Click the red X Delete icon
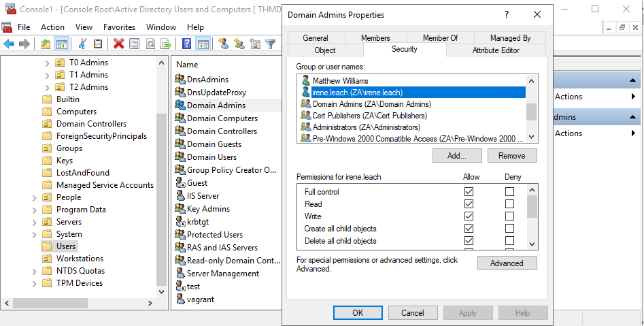644x326 pixels. pos(119,44)
